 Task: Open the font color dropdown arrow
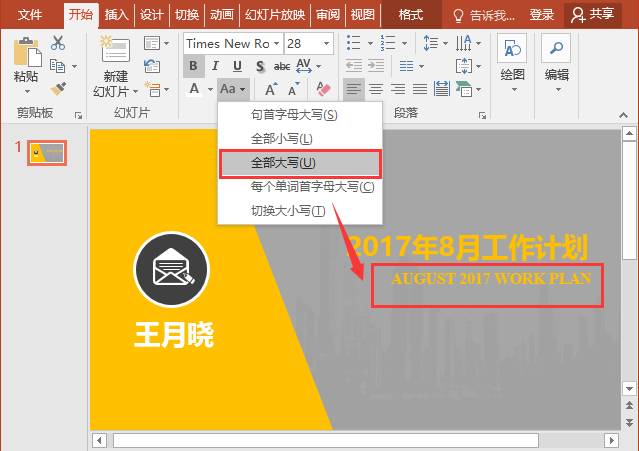210,89
